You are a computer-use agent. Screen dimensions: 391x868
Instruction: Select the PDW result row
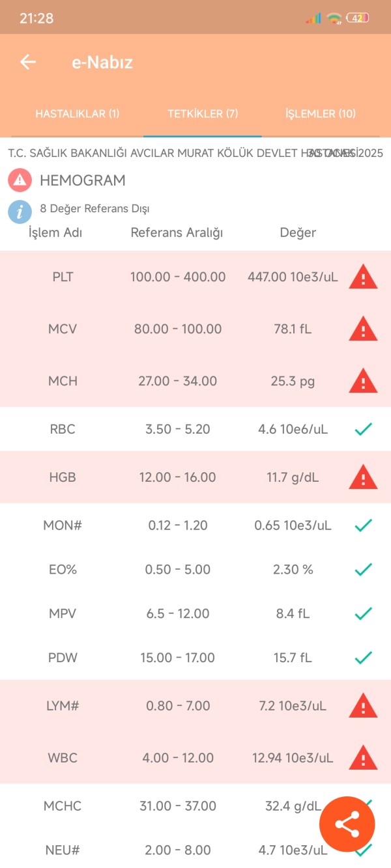click(x=195, y=658)
